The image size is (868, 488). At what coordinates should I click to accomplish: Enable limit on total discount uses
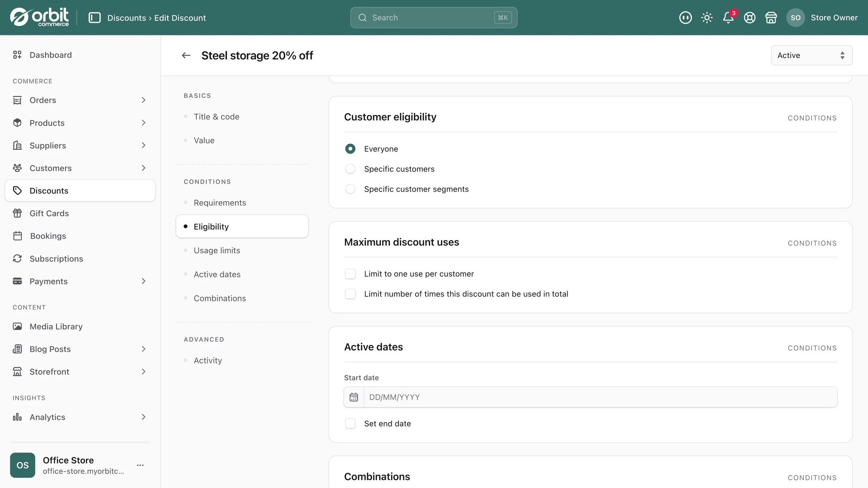[350, 294]
